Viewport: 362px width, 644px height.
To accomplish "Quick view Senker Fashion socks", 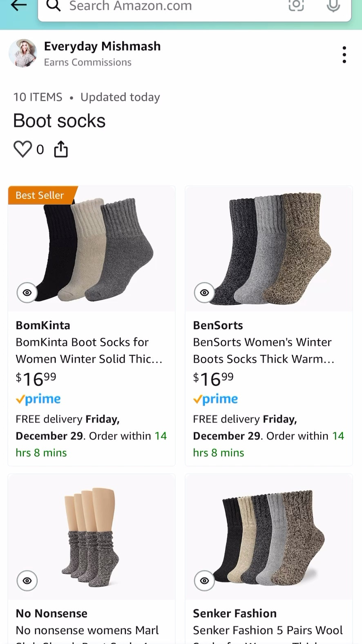I will tap(204, 581).
